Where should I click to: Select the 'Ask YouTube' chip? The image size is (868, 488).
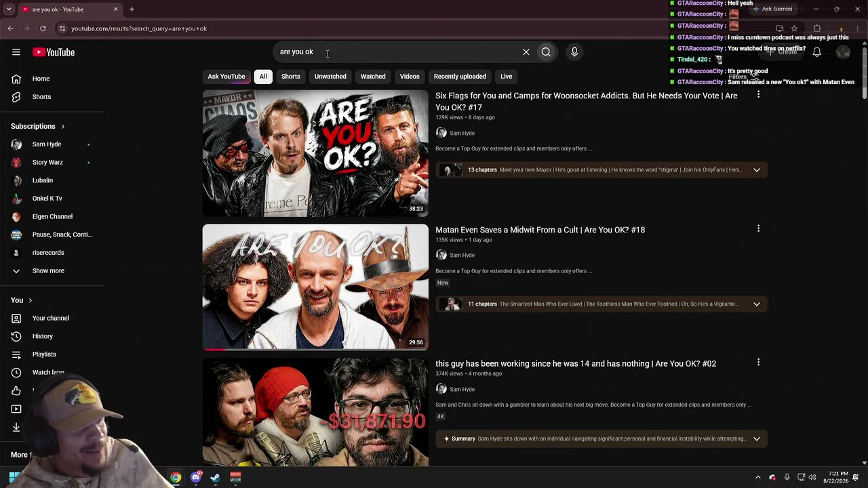pyautogui.click(x=226, y=77)
